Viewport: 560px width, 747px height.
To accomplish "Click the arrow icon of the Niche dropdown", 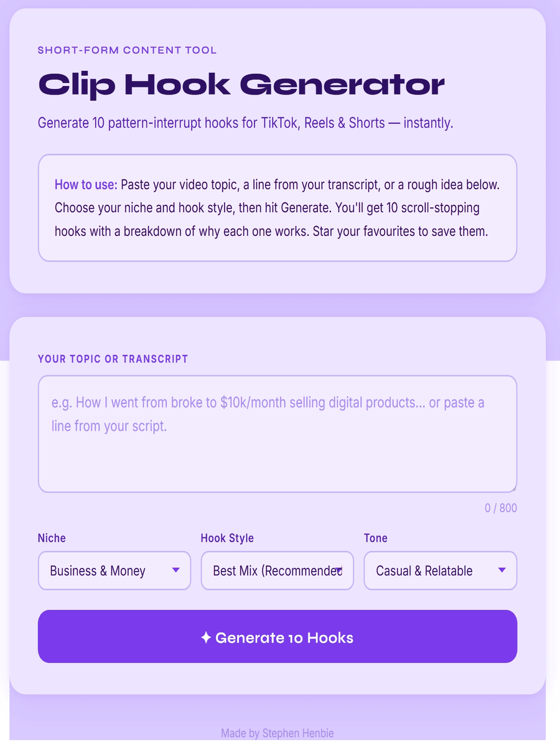I will pyautogui.click(x=175, y=570).
